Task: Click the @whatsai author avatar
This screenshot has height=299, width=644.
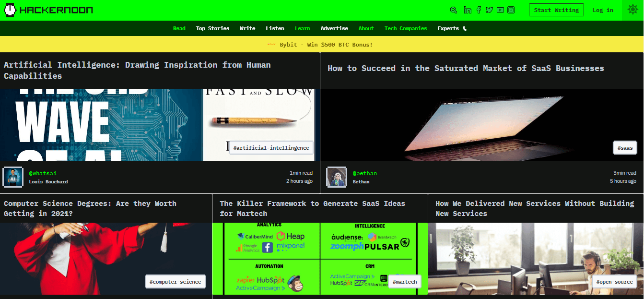Action: click(12, 177)
